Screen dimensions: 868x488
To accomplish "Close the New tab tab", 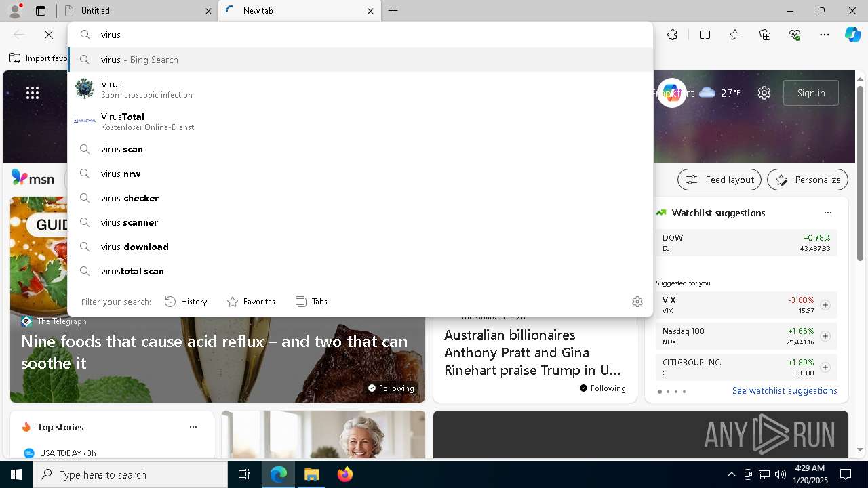I will pyautogui.click(x=370, y=11).
